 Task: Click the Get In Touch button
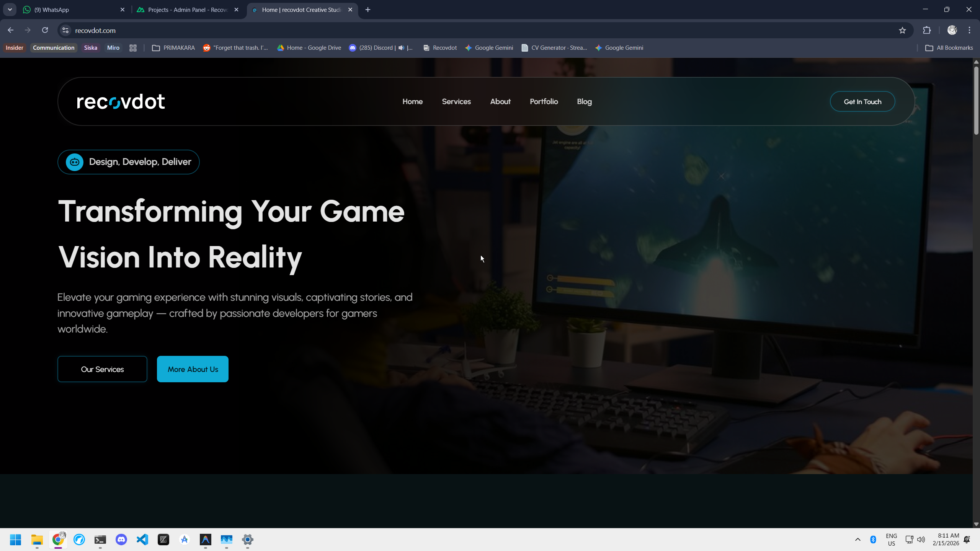pyautogui.click(x=862, y=101)
